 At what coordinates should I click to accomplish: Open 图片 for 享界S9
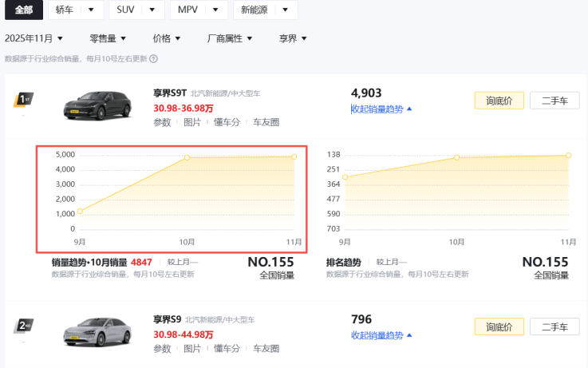(x=192, y=349)
